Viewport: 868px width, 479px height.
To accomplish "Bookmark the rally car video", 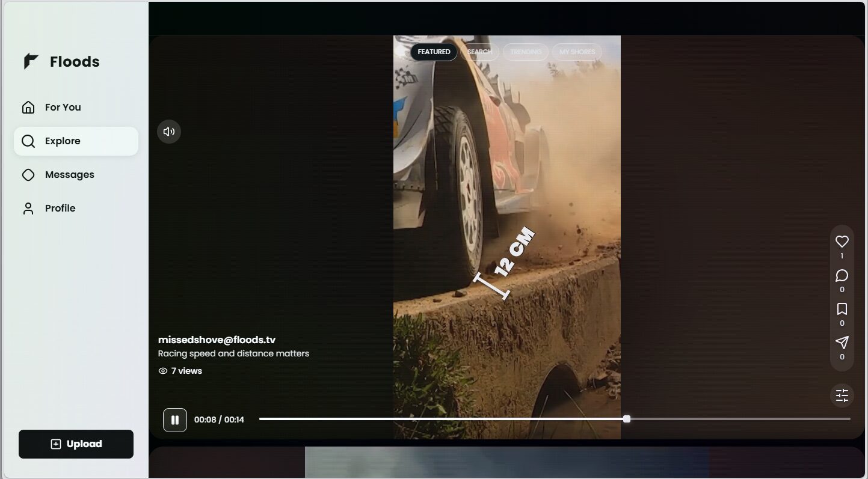I will [x=842, y=309].
